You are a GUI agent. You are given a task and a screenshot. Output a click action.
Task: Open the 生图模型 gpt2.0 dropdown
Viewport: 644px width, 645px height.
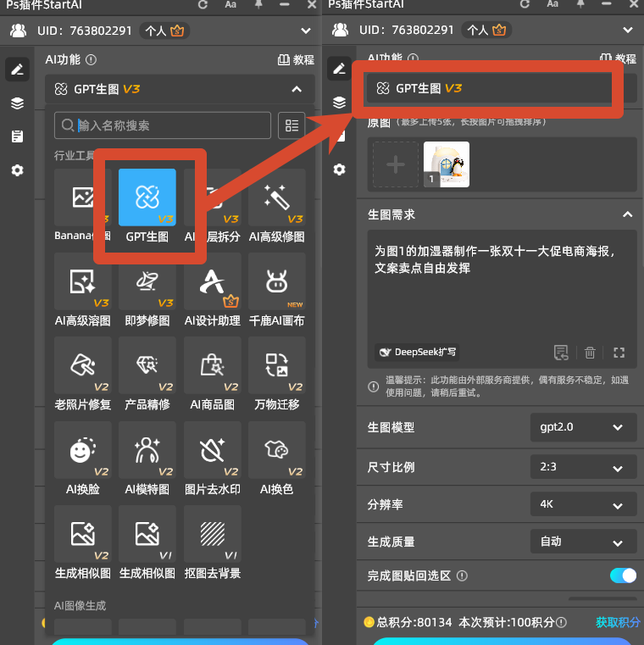click(584, 427)
